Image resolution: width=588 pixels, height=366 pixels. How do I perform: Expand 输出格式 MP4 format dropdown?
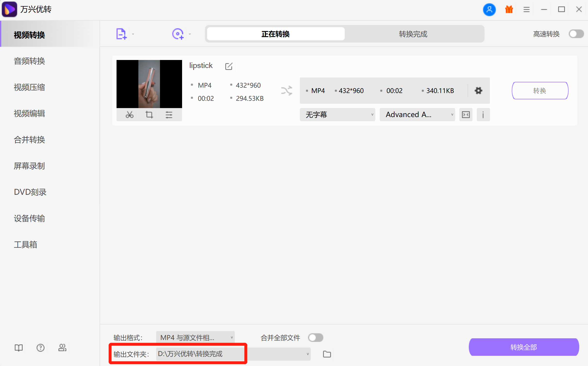tap(195, 338)
